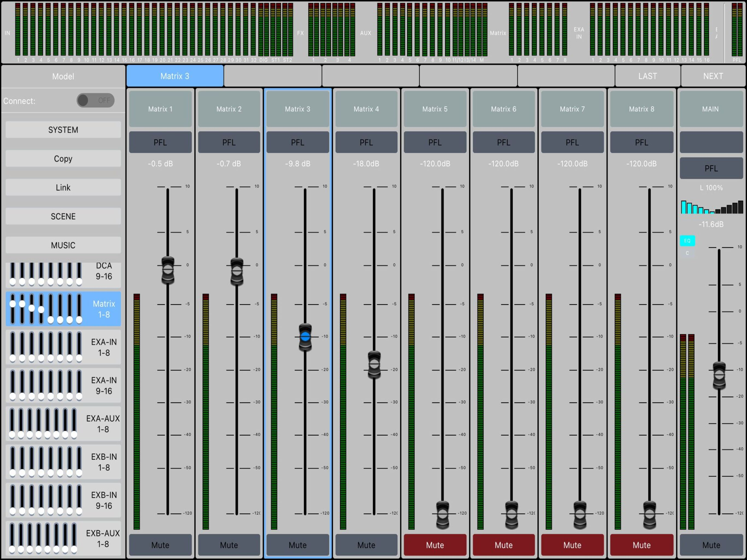Click the cyan EQ indicator on MAIN
This screenshot has width=747, height=560.
pos(687,240)
